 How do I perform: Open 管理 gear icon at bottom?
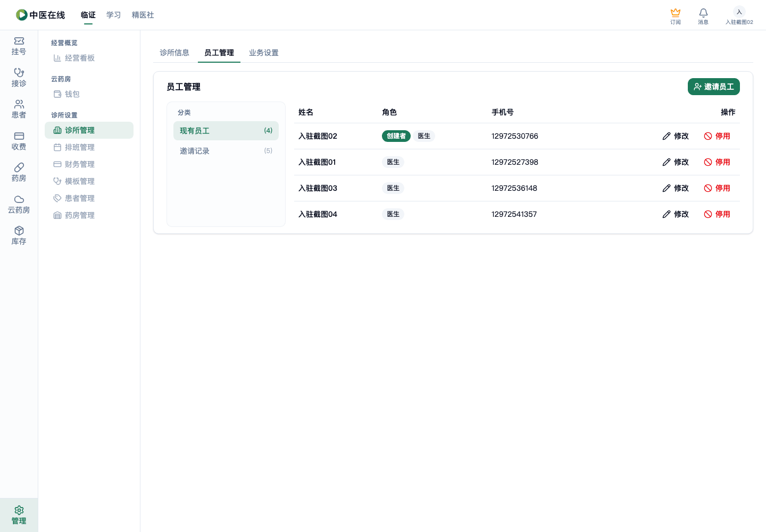[19, 510]
